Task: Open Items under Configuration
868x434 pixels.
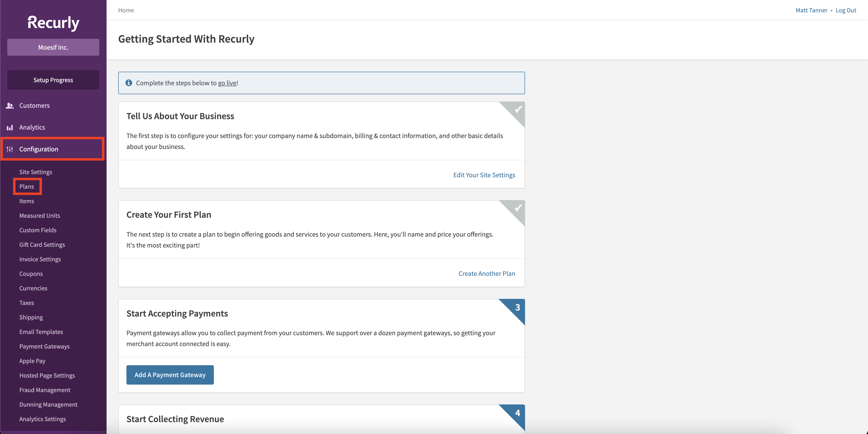Action: click(x=27, y=201)
